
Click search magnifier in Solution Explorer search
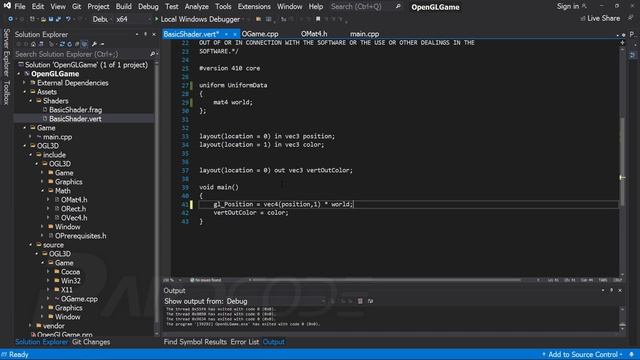tap(152, 54)
